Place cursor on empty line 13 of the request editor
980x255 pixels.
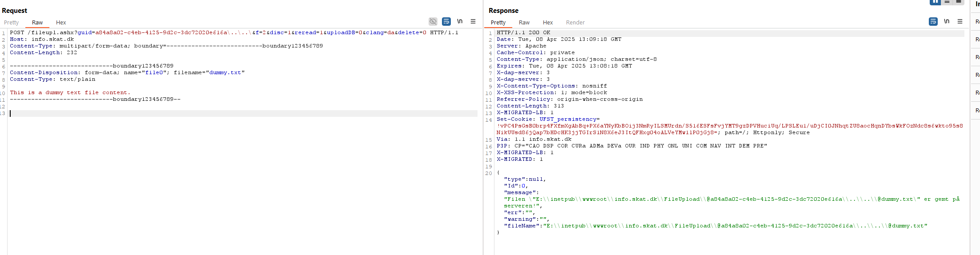pyautogui.click(x=243, y=113)
